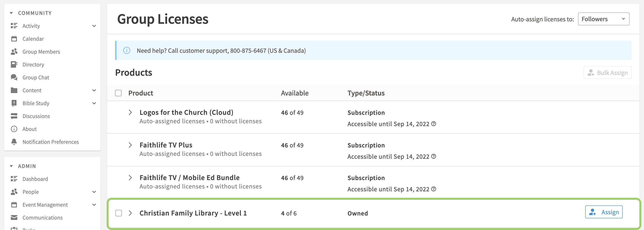Expand the Bible Study submenu chevron

[x=94, y=103]
